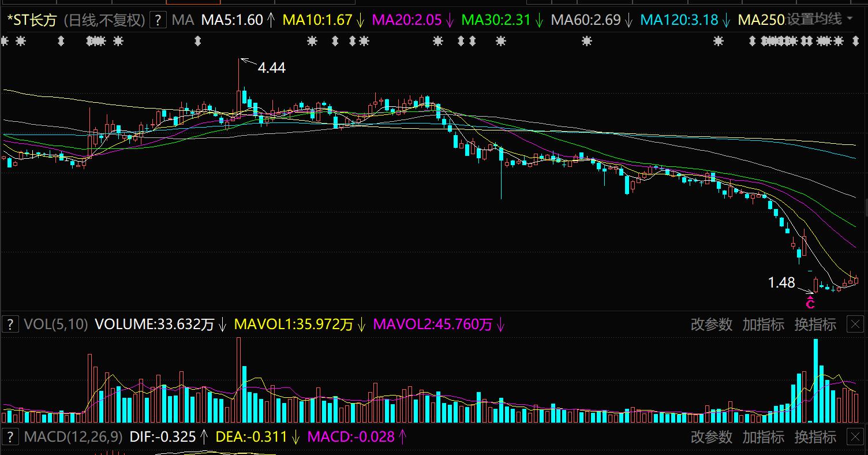The width and height of the screenshot is (868, 455).
Task: Click 改参数 in the MACD panel
Action: coord(711,437)
